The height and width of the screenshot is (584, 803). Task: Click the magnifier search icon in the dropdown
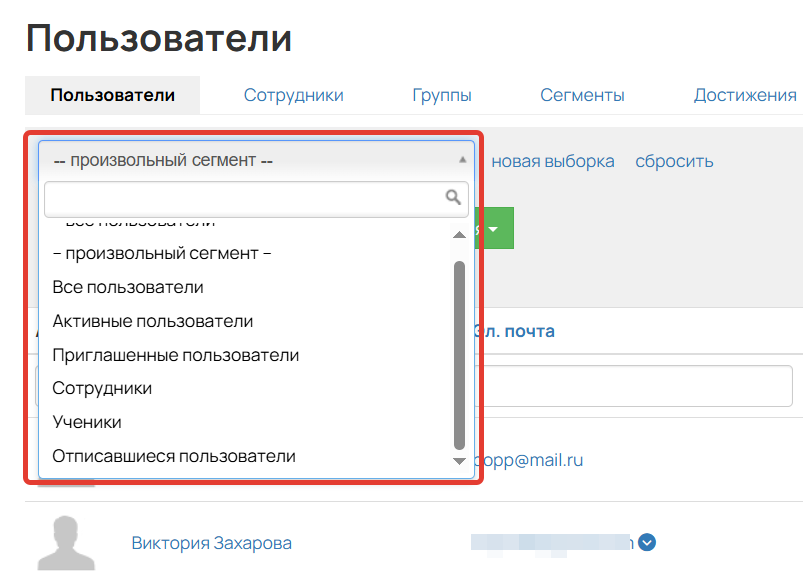point(455,198)
